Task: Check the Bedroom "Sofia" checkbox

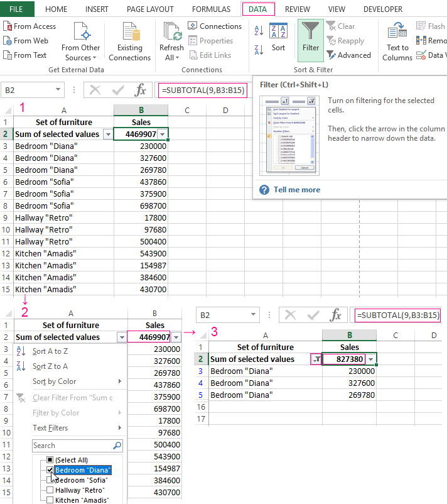Action: click(50, 480)
